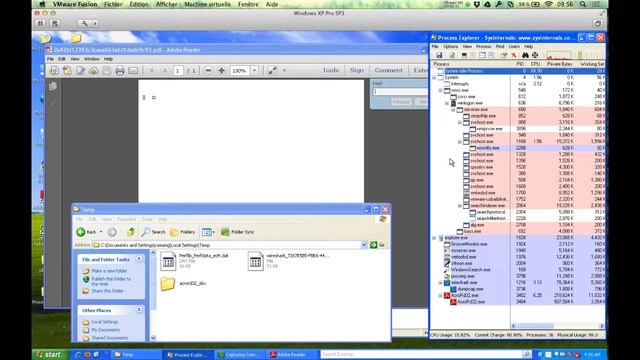This screenshot has height=360, width=640.
Task: Open the Options menu in Process Explorer
Action: click(x=451, y=47)
